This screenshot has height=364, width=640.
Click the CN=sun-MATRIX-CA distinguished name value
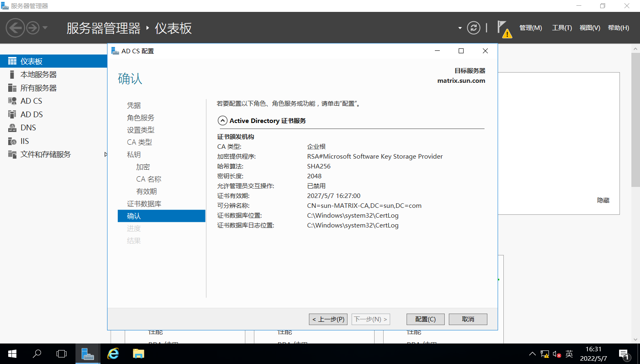pyautogui.click(x=364, y=206)
